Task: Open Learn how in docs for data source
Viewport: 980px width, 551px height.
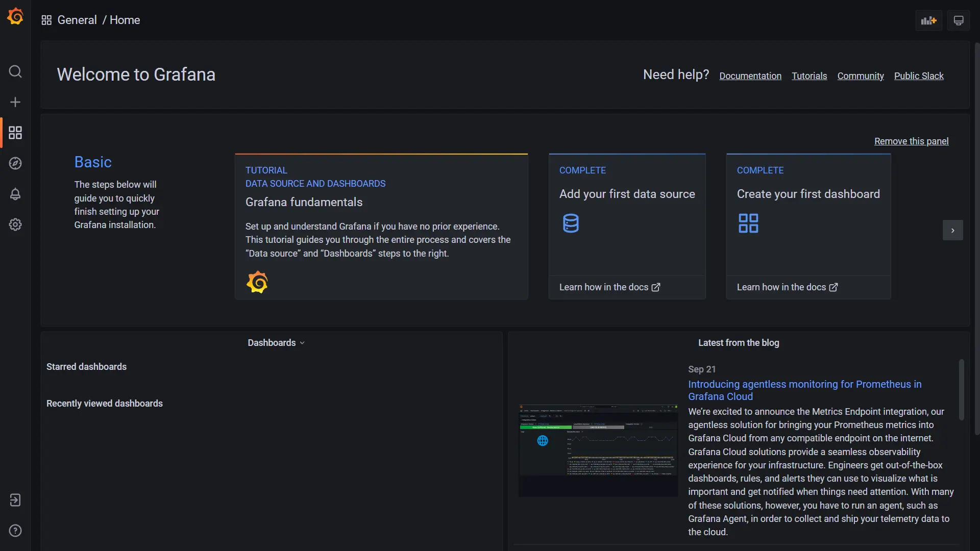Action: point(609,287)
